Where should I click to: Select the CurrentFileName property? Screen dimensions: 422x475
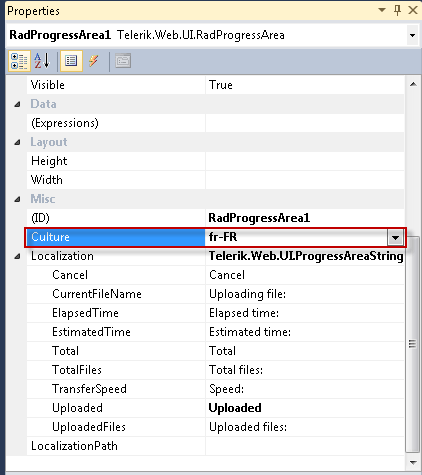[97, 294]
